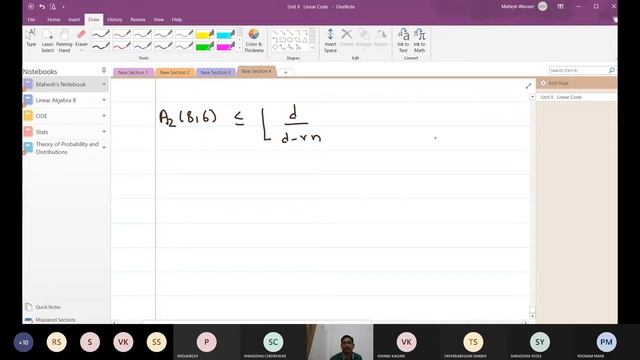Open Mahesh Wavare account profile picture
The width and height of the screenshot is (640, 360).
542,6
